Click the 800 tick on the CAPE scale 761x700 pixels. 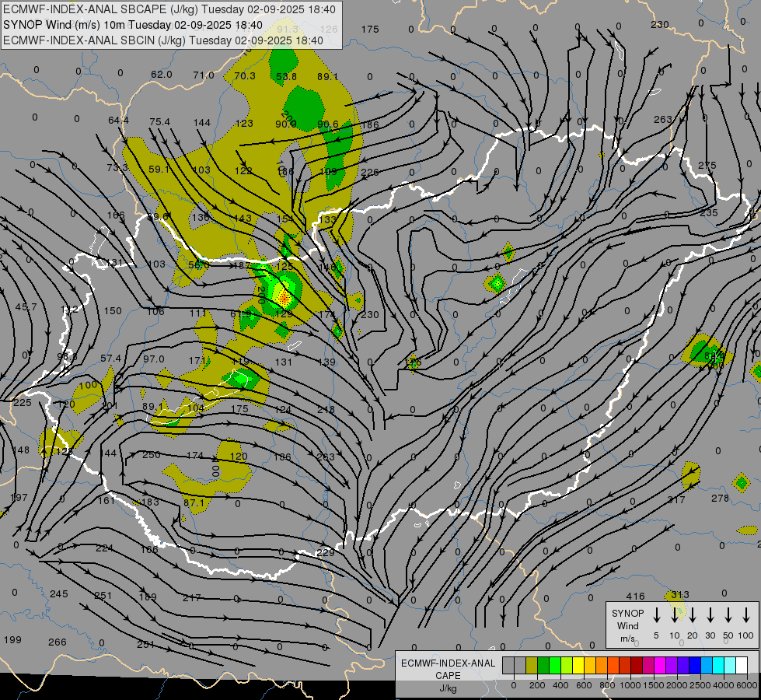tap(607, 685)
